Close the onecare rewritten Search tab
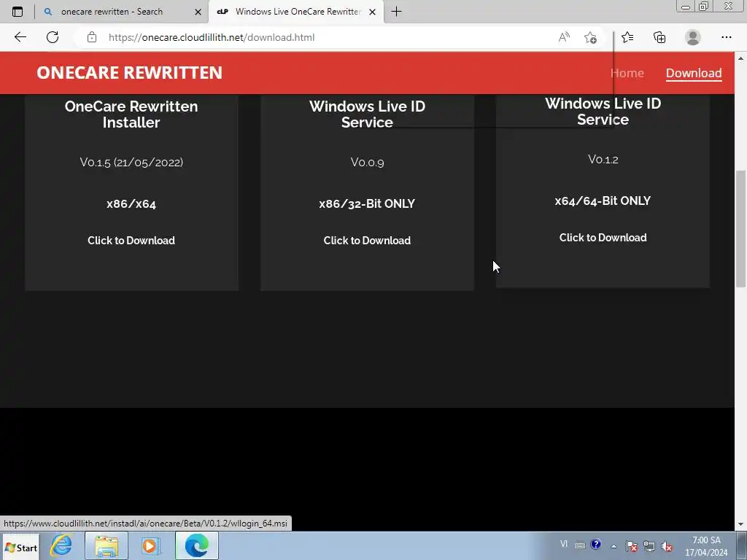Image resolution: width=747 pixels, height=560 pixels. coord(198,12)
